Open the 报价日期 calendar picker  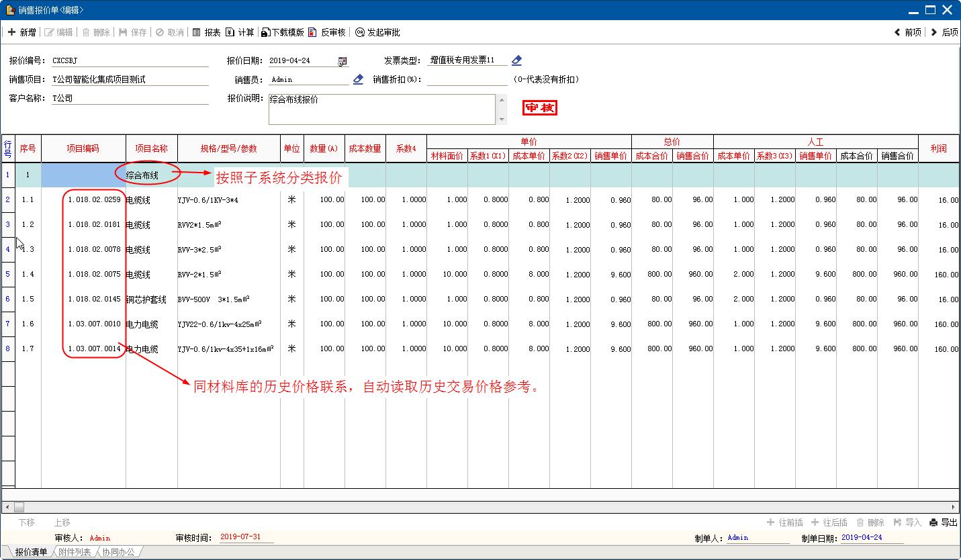coord(342,61)
